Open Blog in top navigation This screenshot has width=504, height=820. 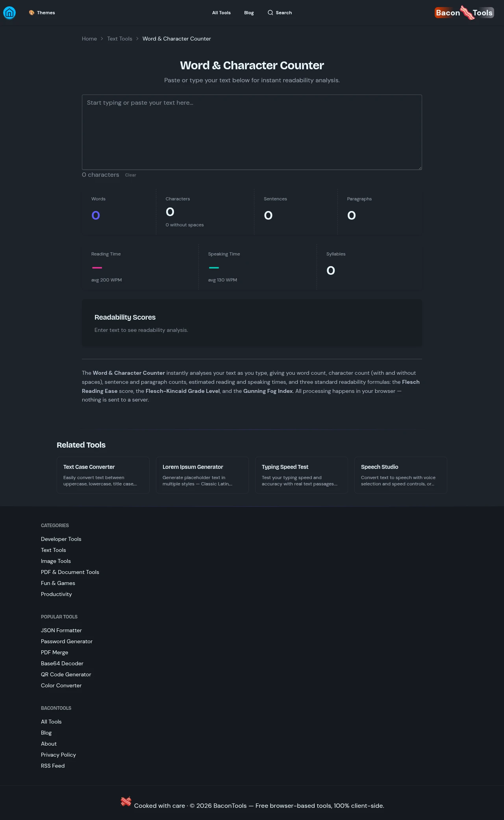(x=249, y=13)
